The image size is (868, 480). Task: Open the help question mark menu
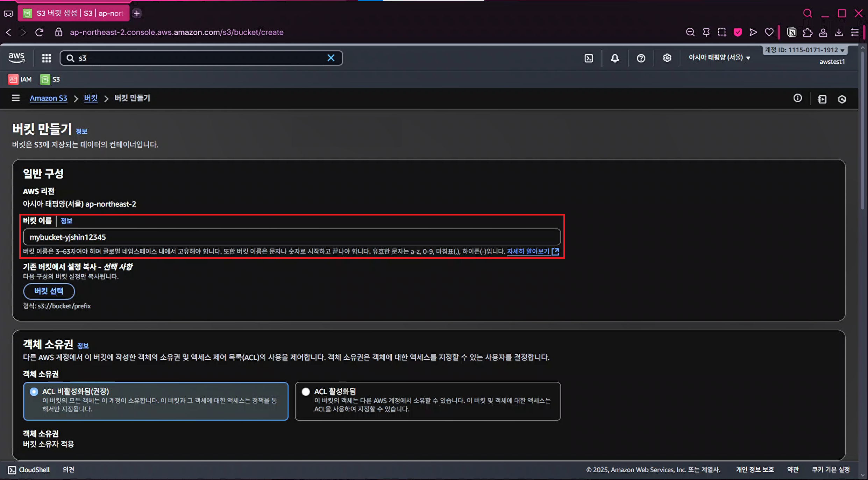click(x=641, y=58)
